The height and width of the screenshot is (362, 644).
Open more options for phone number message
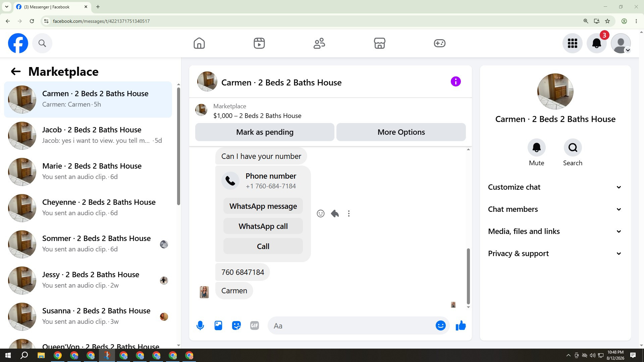click(349, 214)
